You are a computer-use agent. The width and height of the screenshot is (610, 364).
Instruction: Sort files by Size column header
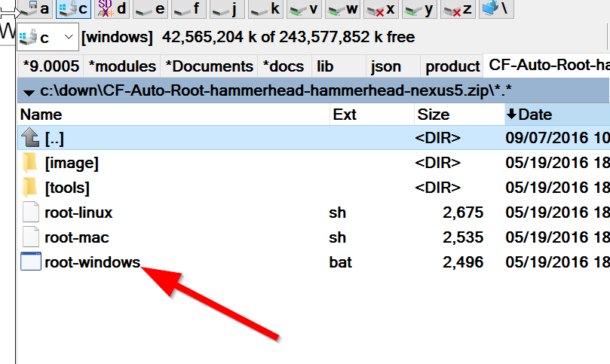click(434, 115)
